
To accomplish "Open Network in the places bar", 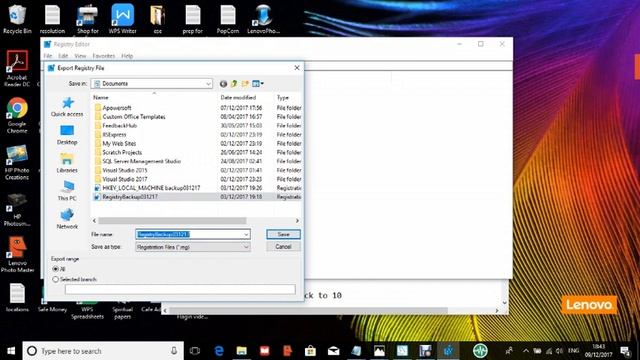I will (x=67, y=219).
